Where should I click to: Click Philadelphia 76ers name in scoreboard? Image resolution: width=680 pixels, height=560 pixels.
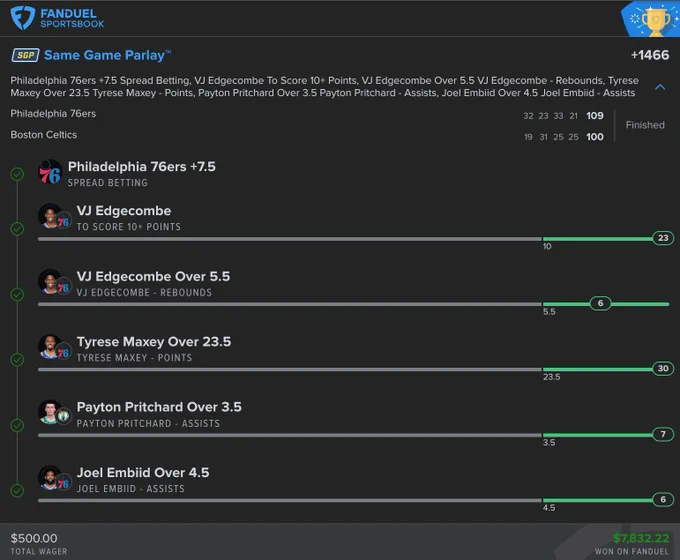coord(53,114)
